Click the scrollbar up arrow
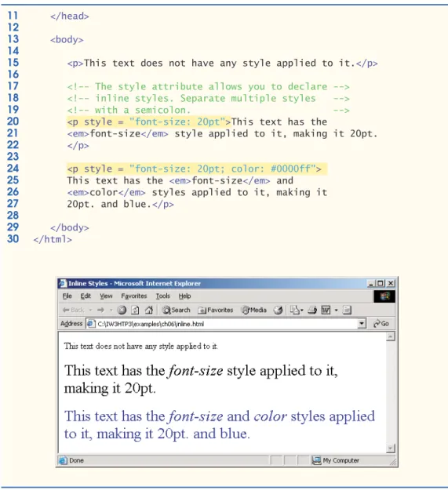The height and width of the screenshot is (490, 448). [x=391, y=336]
